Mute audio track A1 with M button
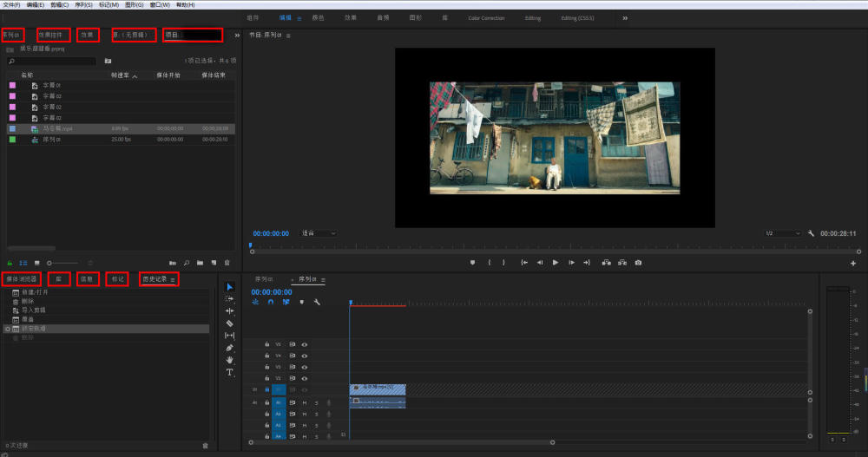The width and height of the screenshot is (868, 457). (x=305, y=402)
